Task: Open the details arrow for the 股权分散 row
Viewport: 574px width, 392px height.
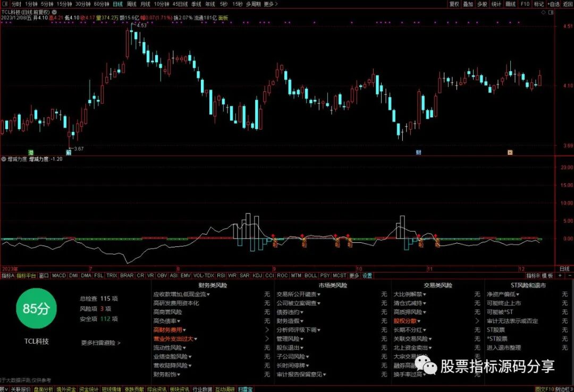Action: (477, 321)
